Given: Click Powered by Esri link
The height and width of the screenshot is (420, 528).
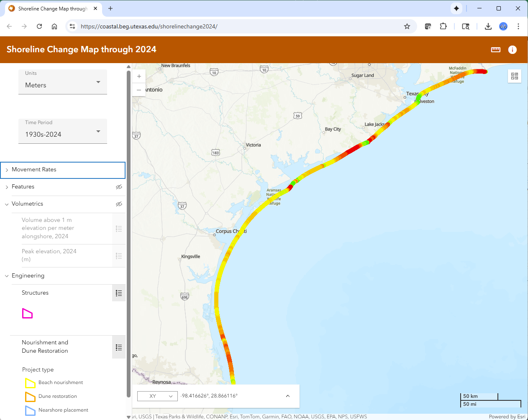Looking at the screenshot, I should click(x=507, y=417).
